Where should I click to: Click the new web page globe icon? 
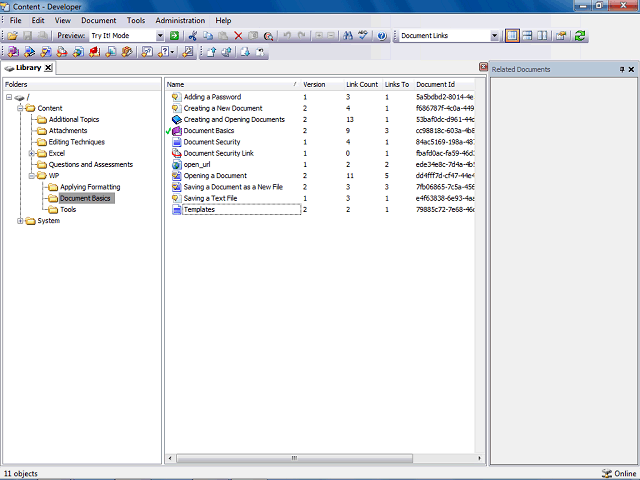pyautogui.click(x=78, y=52)
